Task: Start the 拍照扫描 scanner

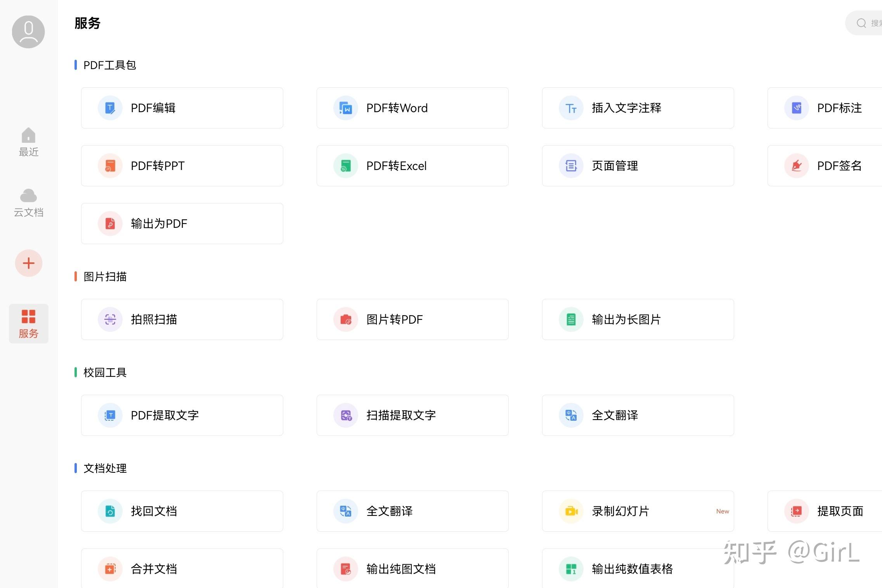Action: (182, 319)
